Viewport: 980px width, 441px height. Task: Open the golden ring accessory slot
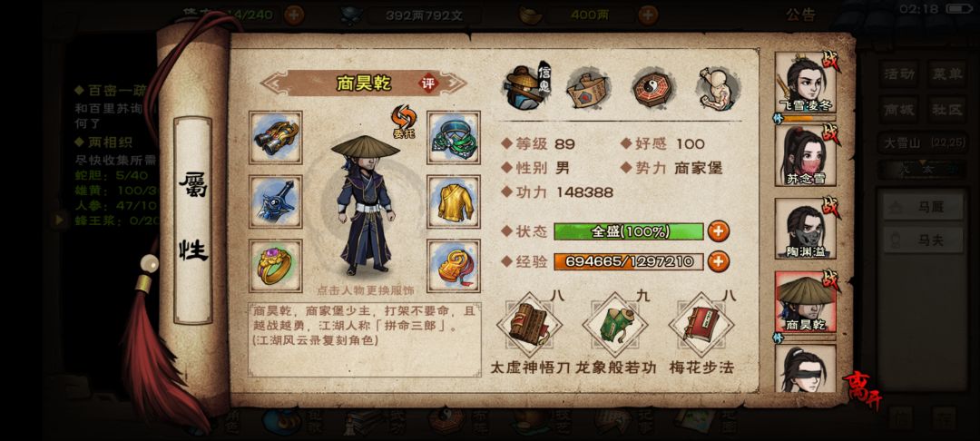[x=276, y=266]
